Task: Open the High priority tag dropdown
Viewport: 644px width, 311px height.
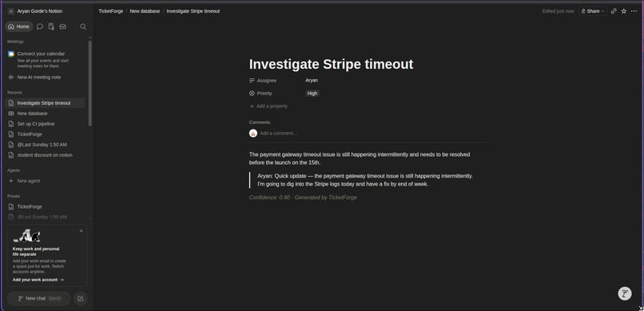Action: point(312,94)
